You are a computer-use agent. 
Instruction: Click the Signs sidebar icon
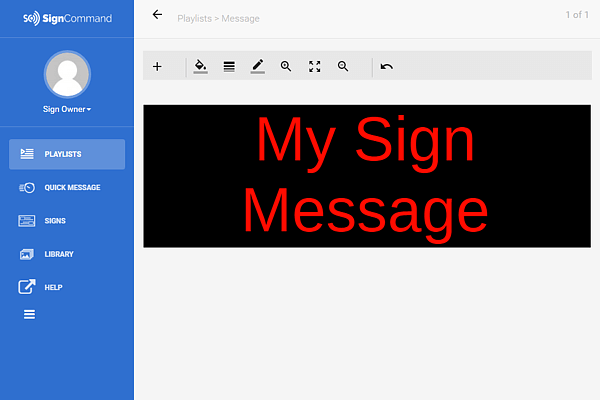click(x=27, y=221)
